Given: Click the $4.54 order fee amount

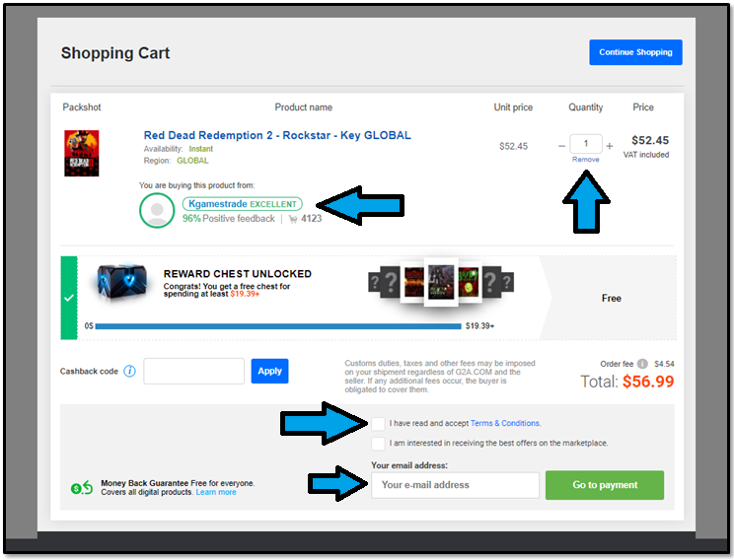Looking at the screenshot, I should [664, 364].
